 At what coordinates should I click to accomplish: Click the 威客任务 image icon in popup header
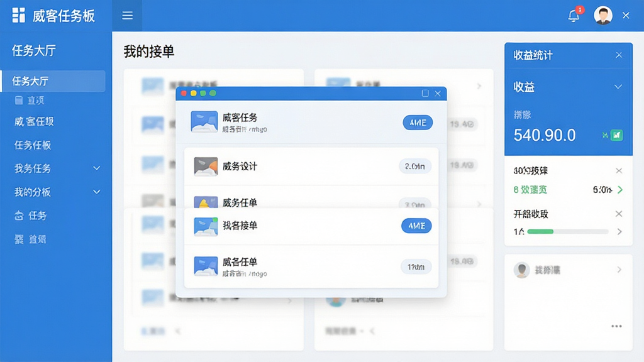(x=204, y=121)
